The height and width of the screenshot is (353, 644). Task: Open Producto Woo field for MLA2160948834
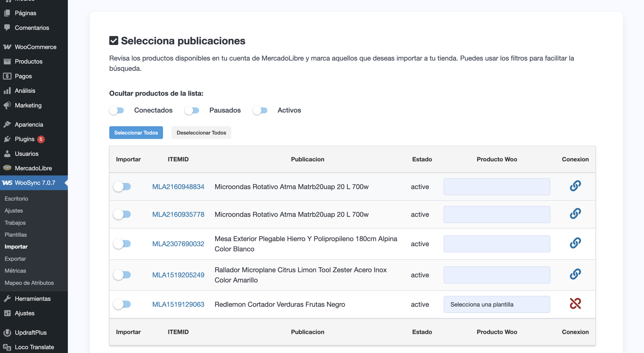(497, 187)
